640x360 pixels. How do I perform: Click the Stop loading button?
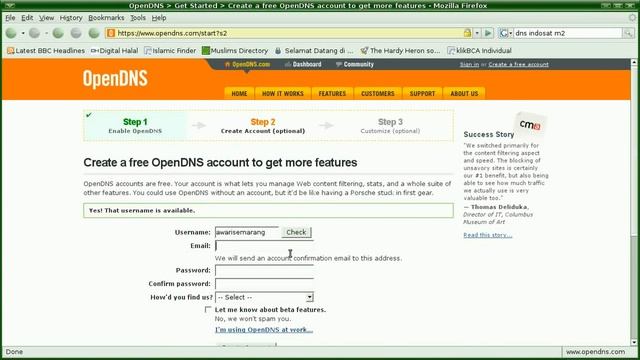pos(76,33)
